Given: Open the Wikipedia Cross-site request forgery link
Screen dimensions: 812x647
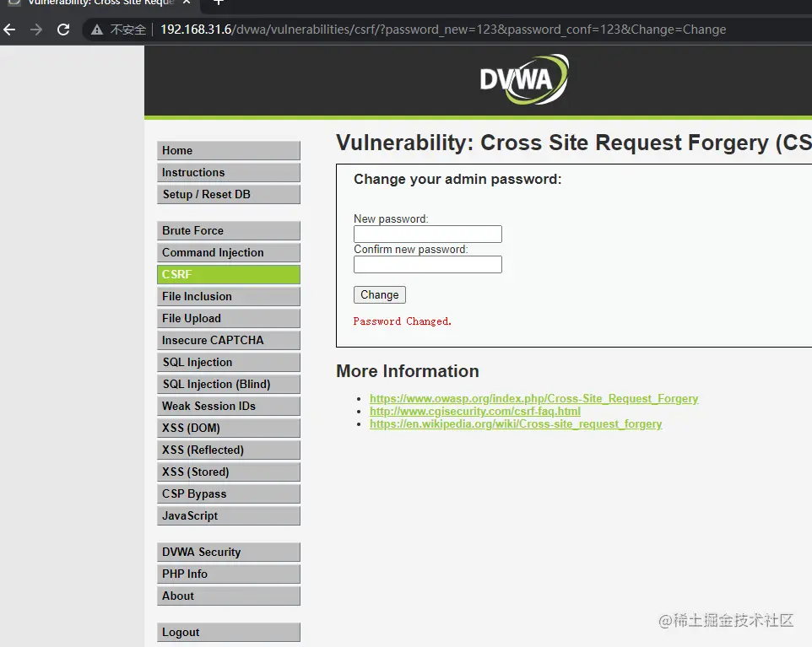Looking at the screenshot, I should (516, 424).
